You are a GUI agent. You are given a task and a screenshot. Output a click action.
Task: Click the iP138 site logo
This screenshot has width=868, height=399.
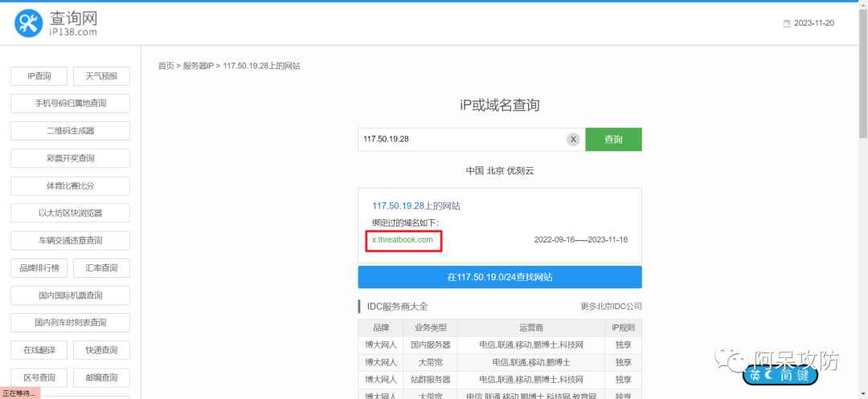56,22
